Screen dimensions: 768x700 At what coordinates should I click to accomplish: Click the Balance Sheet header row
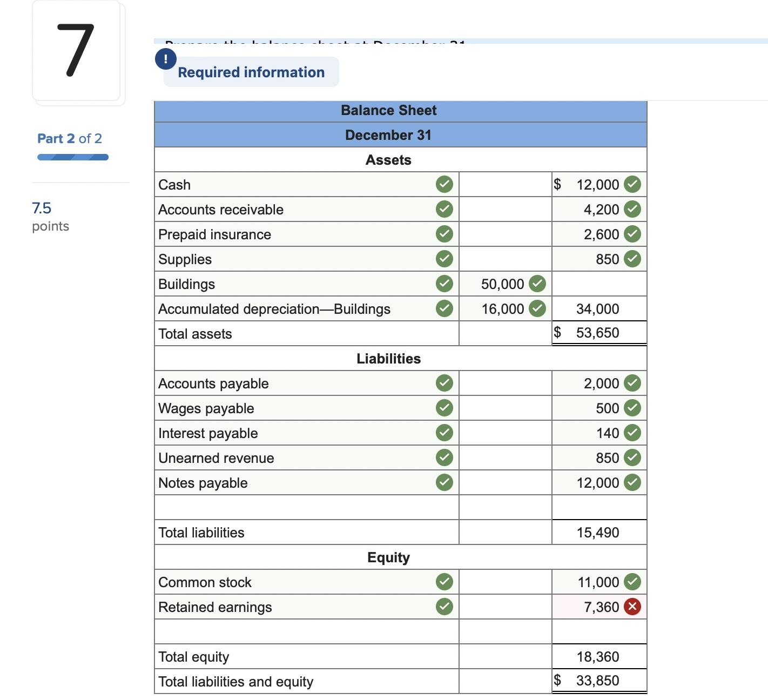click(x=388, y=110)
